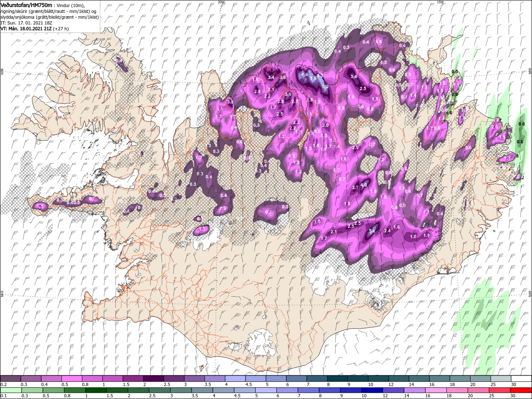Screen dimensions: 532x399
Task: Select the bright red 30 swatch in rain scale
Action: tap(521, 390)
